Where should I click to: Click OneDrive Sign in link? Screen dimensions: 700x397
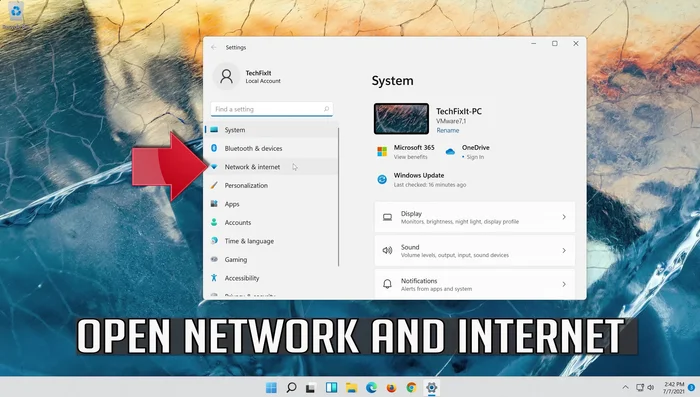point(475,157)
